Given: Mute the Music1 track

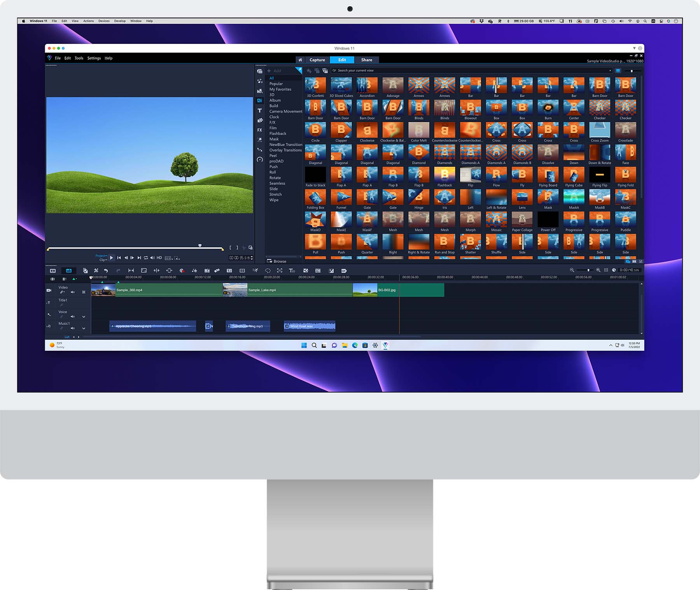Looking at the screenshot, I should coord(73,328).
